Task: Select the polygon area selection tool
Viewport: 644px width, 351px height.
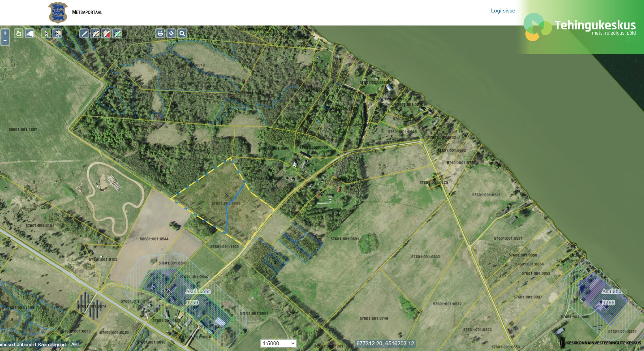Action: (x=57, y=34)
